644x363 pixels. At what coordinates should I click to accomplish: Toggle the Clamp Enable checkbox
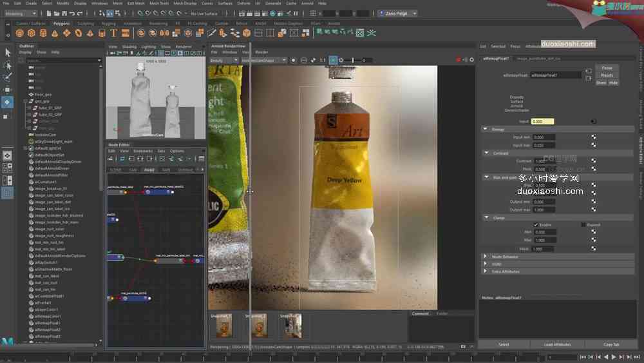click(536, 225)
